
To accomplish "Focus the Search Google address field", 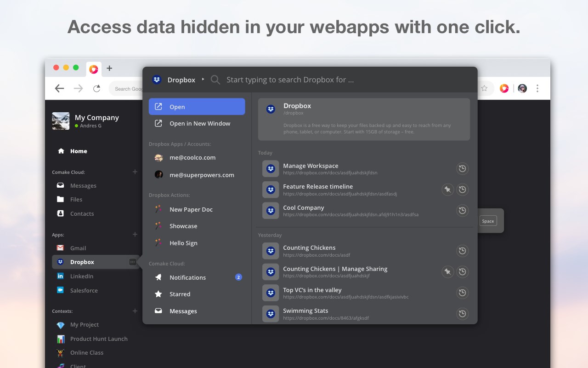I will tap(125, 89).
